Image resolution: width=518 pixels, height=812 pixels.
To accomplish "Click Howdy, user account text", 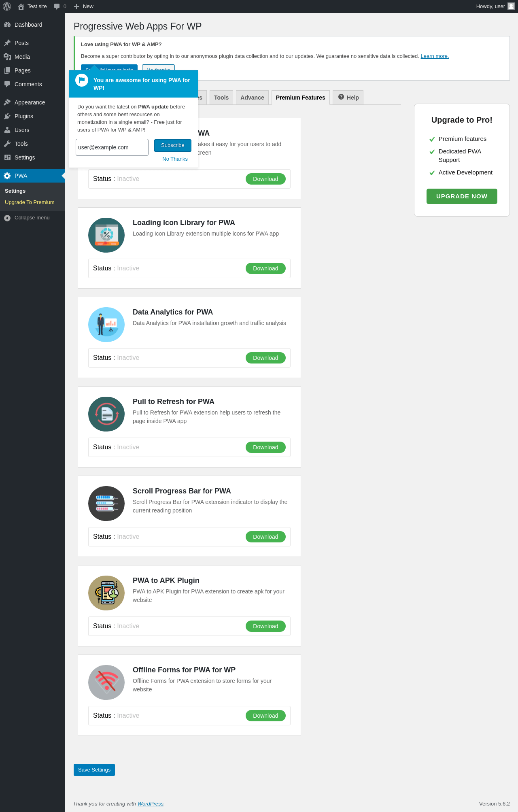I will [490, 6].
